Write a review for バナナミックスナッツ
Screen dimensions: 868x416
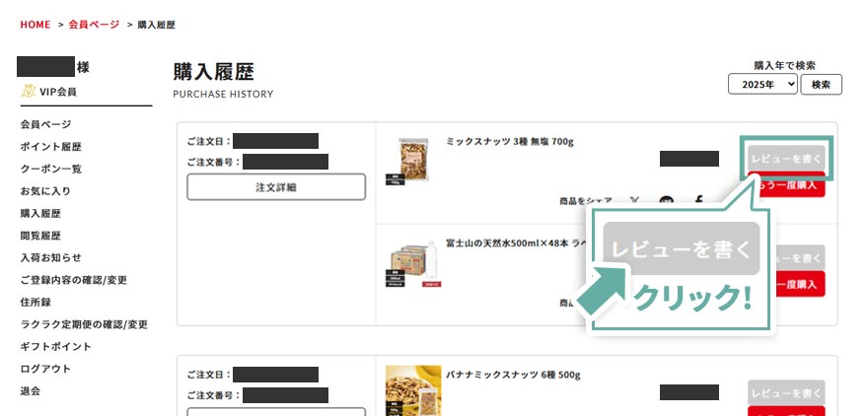pyautogui.click(x=785, y=393)
